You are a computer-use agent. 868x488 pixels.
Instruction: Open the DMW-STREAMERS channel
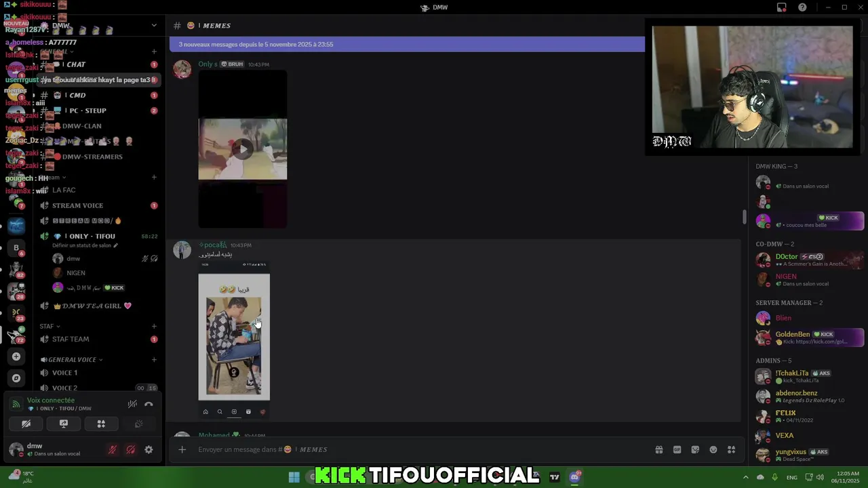[99, 157]
